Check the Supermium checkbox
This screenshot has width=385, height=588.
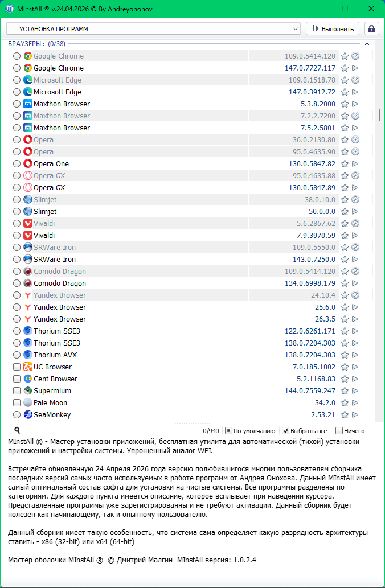[17, 391]
